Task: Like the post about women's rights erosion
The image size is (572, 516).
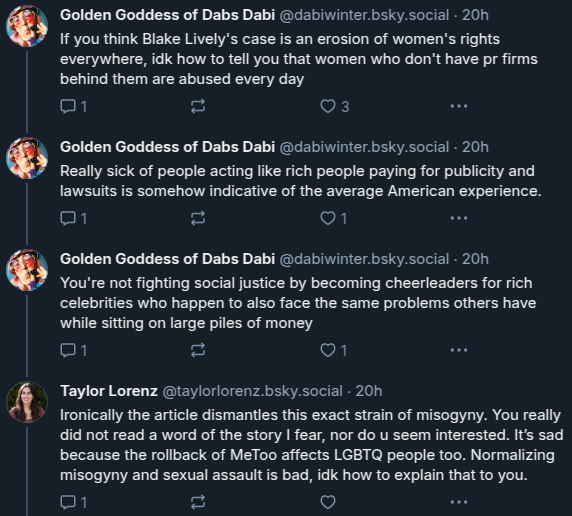Action: 335,107
